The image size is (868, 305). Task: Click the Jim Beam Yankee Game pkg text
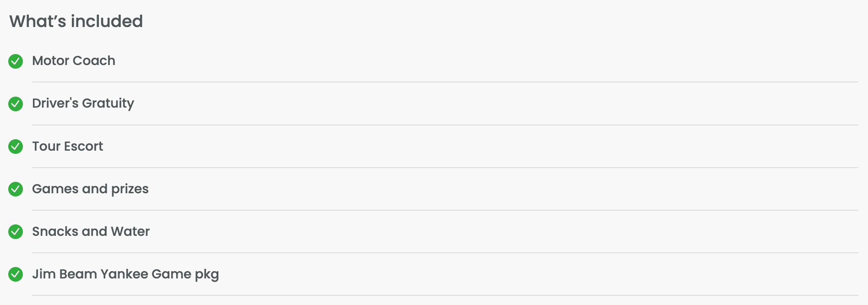click(125, 274)
